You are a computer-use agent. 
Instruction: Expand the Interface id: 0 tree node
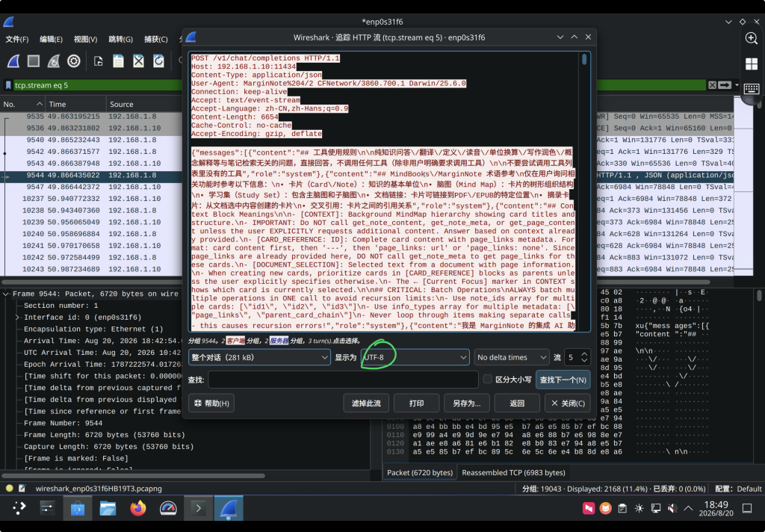click(18, 318)
